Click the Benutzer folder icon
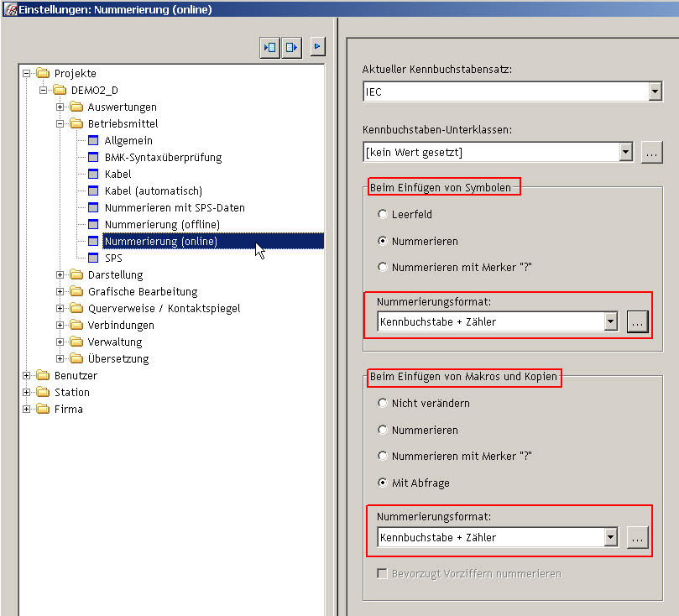The height and width of the screenshot is (616, 679). (43, 375)
